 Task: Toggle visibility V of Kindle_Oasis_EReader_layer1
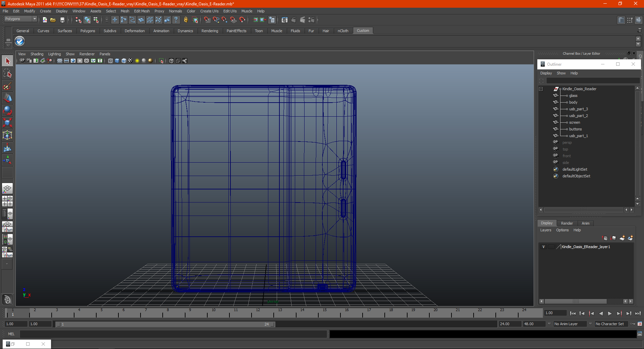click(543, 247)
